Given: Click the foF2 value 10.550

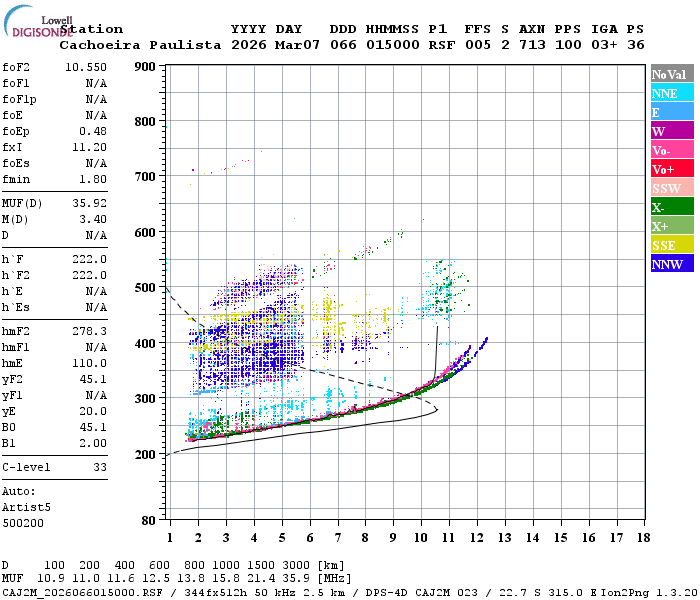Looking at the screenshot, I should point(86,67).
